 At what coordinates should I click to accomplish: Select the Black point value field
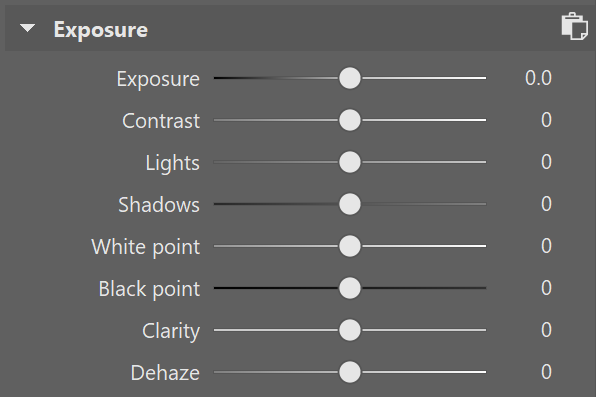point(546,288)
